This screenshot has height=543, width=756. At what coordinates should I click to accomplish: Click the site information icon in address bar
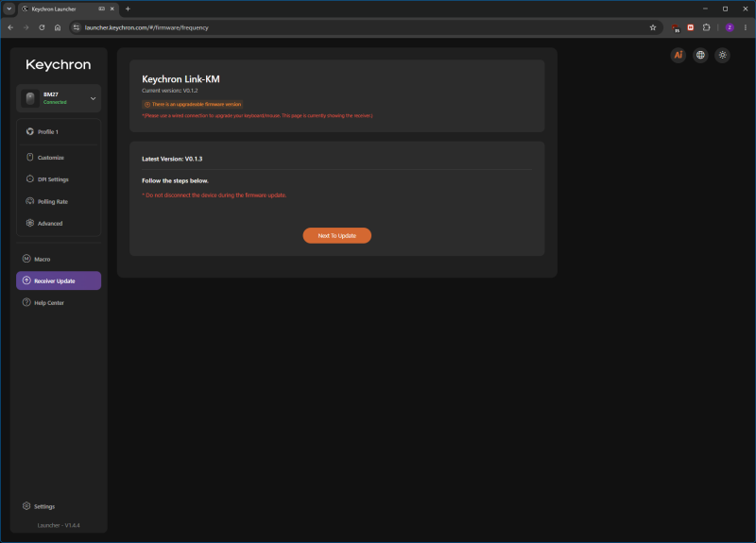pos(77,27)
